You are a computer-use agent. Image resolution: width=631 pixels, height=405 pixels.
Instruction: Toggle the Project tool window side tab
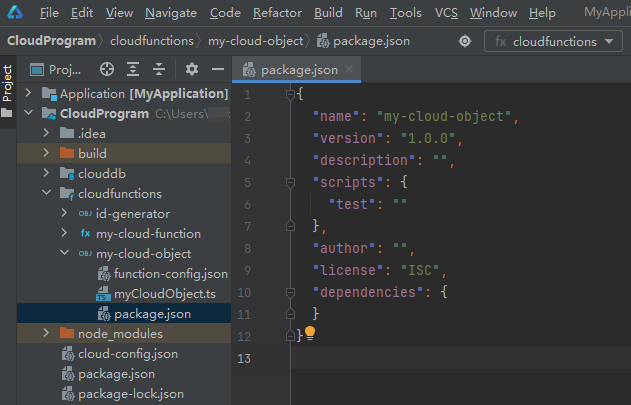[x=8, y=84]
